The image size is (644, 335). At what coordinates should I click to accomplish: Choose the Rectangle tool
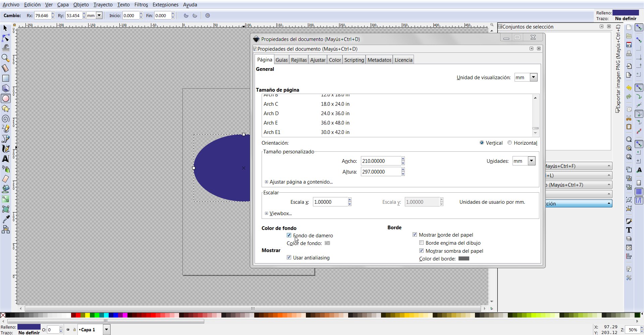(6, 78)
